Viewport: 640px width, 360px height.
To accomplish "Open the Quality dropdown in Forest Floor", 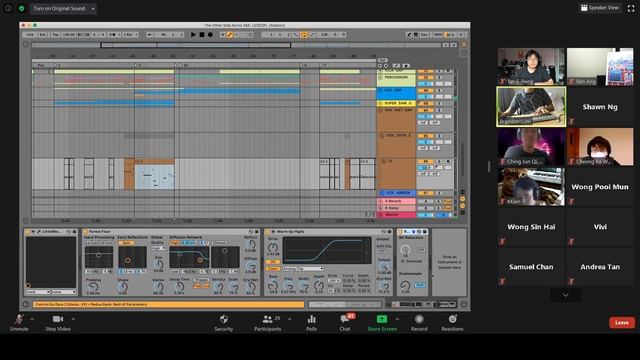I will (x=157, y=248).
